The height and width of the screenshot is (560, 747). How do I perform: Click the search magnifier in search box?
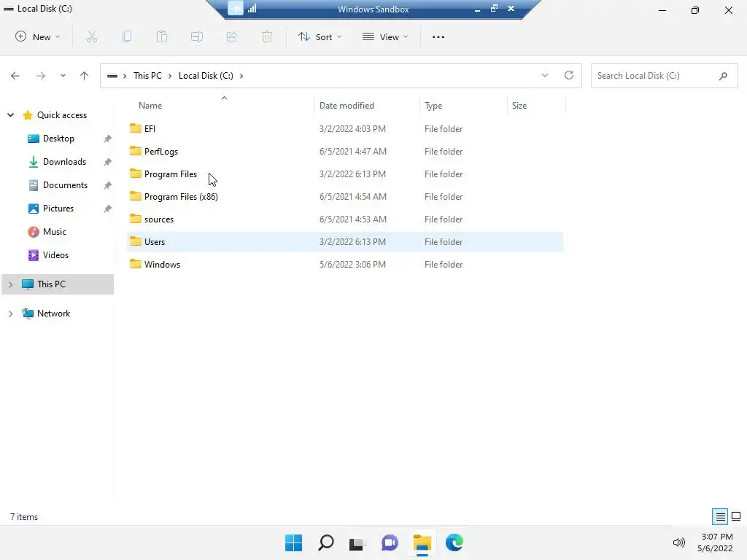pos(723,76)
